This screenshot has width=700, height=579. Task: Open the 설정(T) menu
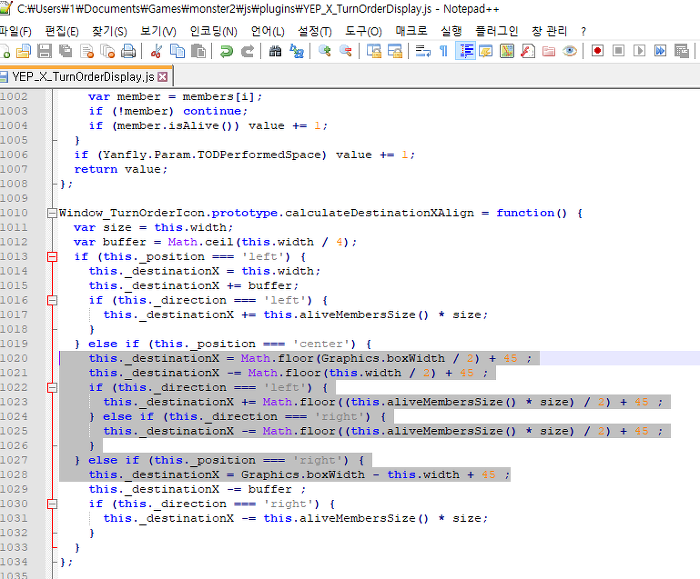click(315, 31)
